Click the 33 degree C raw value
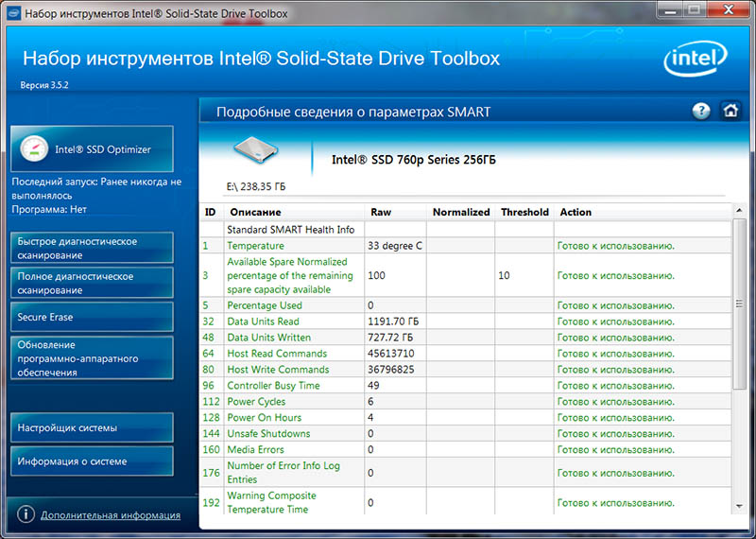 pyautogui.click(x=395, y=246)
